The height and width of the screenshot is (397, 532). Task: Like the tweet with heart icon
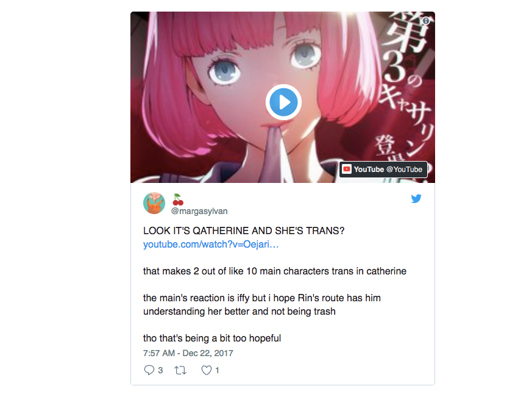pos(207,370)
